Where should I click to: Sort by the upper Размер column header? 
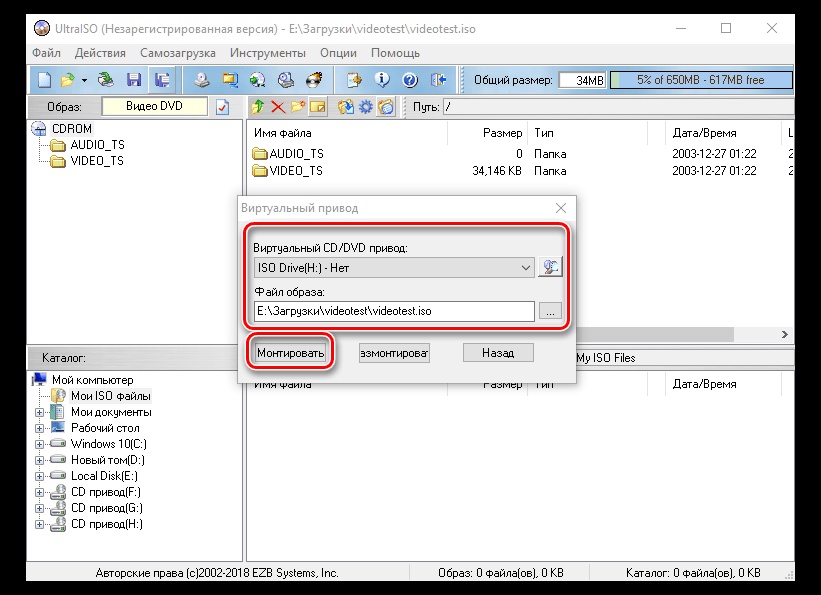pyautogui.click(x=487, y=133)
